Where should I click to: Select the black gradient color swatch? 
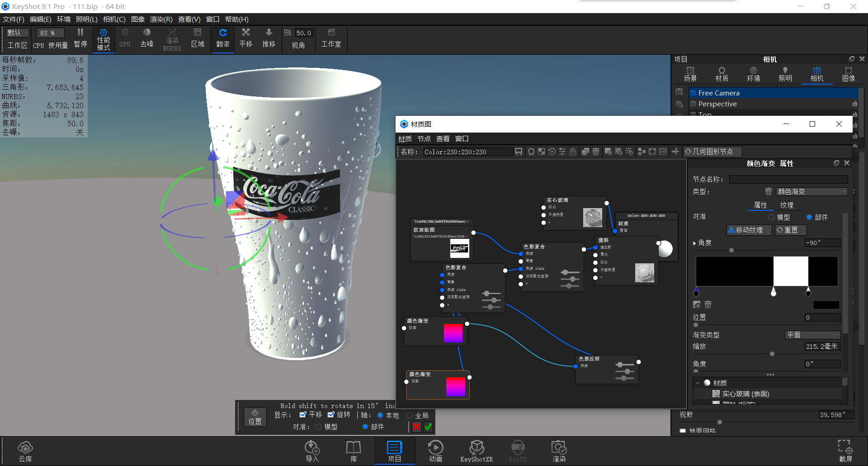tap(826, 305)
